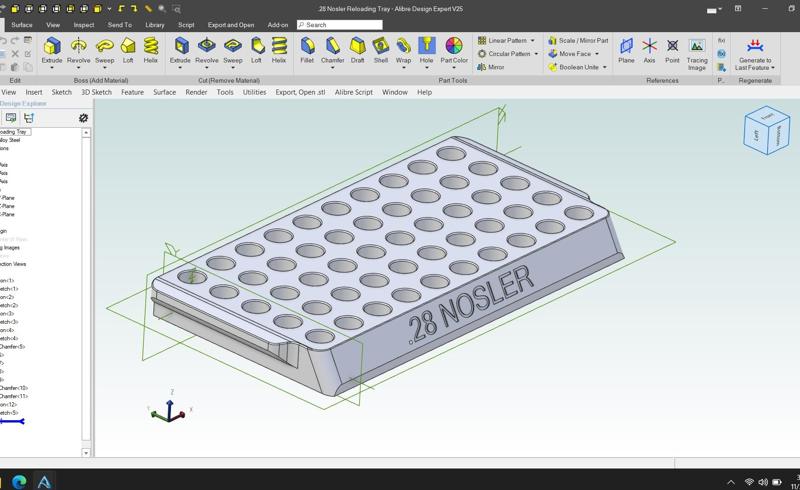
Task: Open the Generate to Last Feature dropdown
Action: pyautogui.click(x=773, y=68)
